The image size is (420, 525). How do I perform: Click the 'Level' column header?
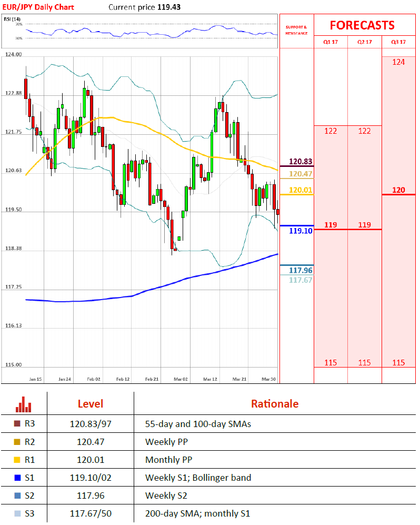coord(91,404)
